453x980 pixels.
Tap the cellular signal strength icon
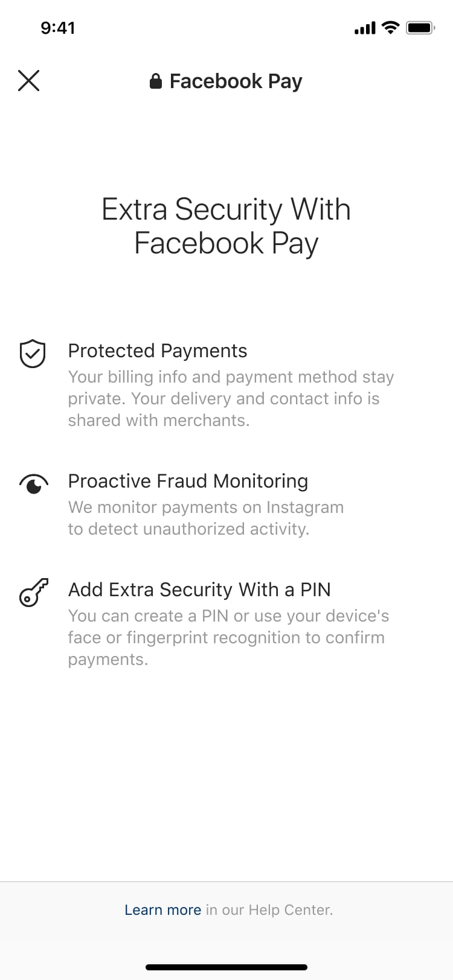point(365,28)
